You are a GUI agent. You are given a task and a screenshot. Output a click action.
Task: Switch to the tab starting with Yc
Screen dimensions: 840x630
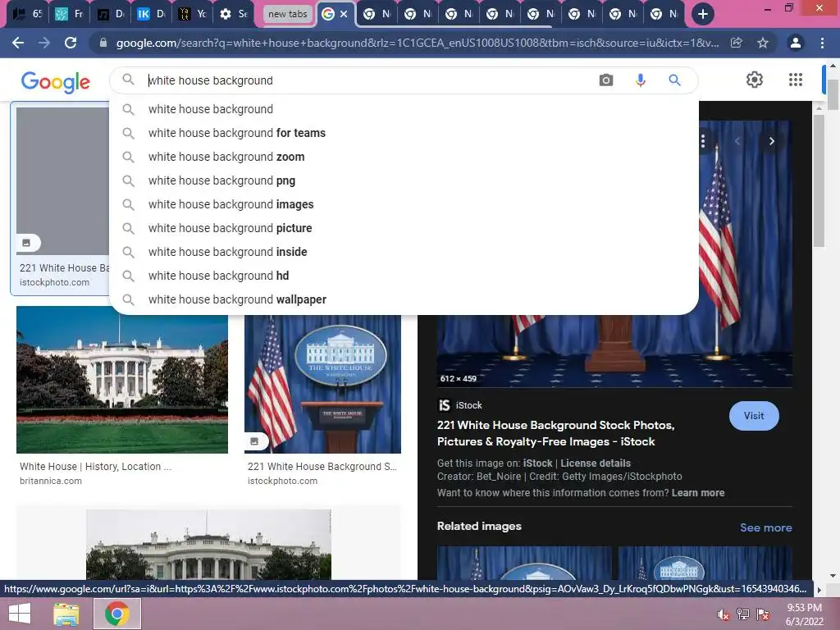[192, 14]
